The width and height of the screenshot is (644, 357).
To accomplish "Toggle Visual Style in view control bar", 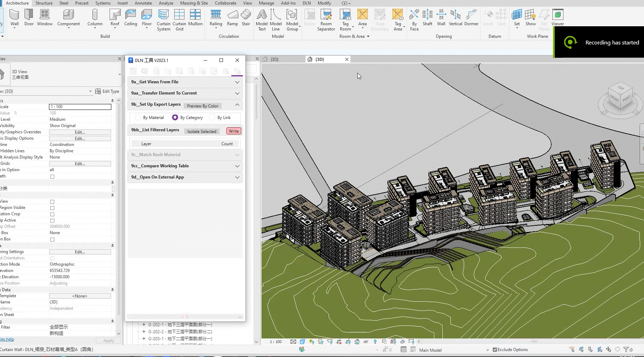I will click(302, 342).
